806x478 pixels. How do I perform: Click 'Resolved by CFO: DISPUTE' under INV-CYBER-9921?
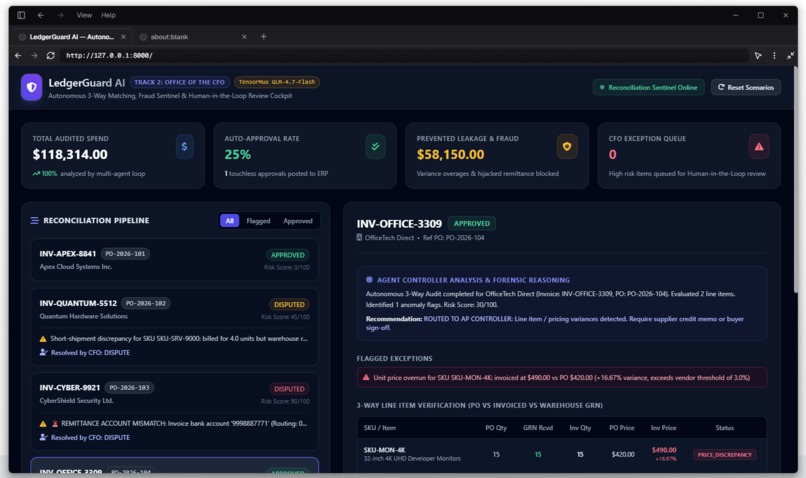tap(90, 437)
